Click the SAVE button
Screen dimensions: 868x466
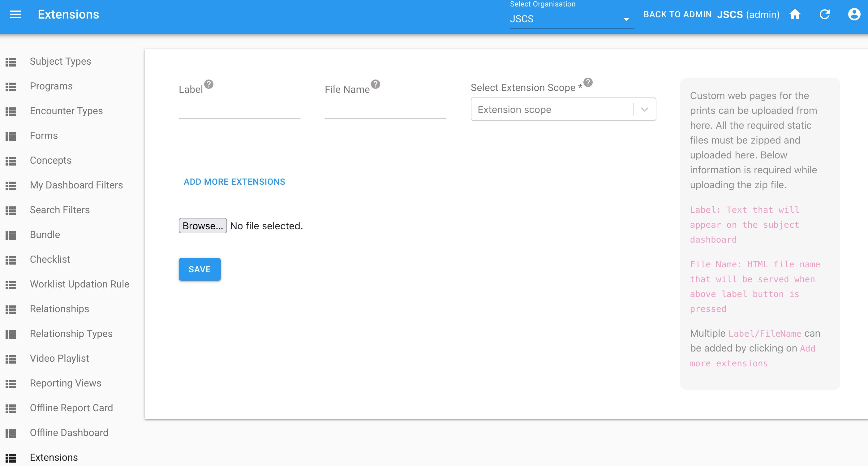(200, 269)
